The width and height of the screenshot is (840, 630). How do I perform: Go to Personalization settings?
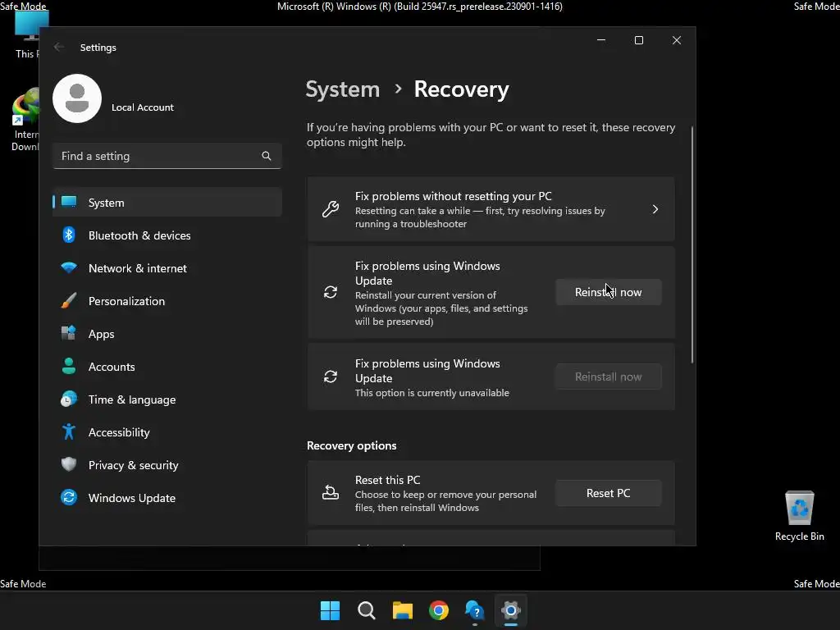167,300
